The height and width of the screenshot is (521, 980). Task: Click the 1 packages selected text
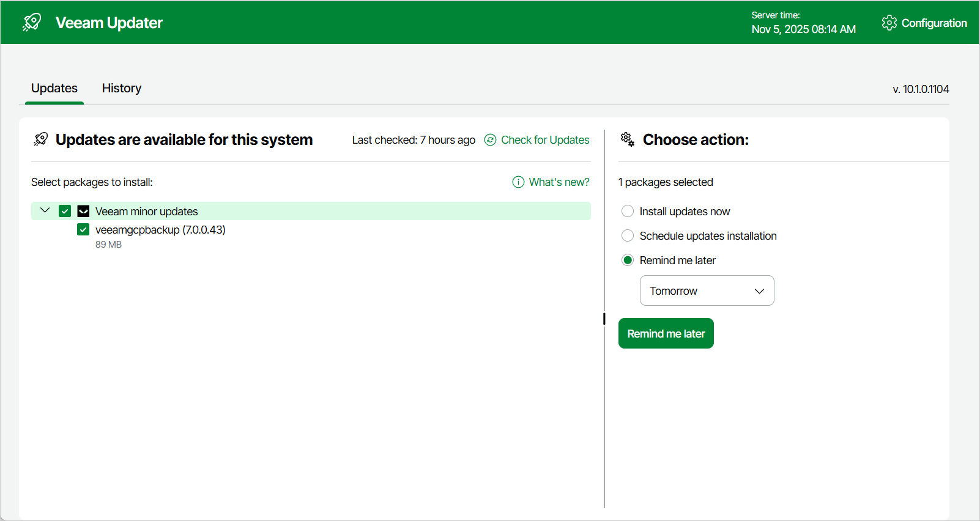tap(666, 182)
